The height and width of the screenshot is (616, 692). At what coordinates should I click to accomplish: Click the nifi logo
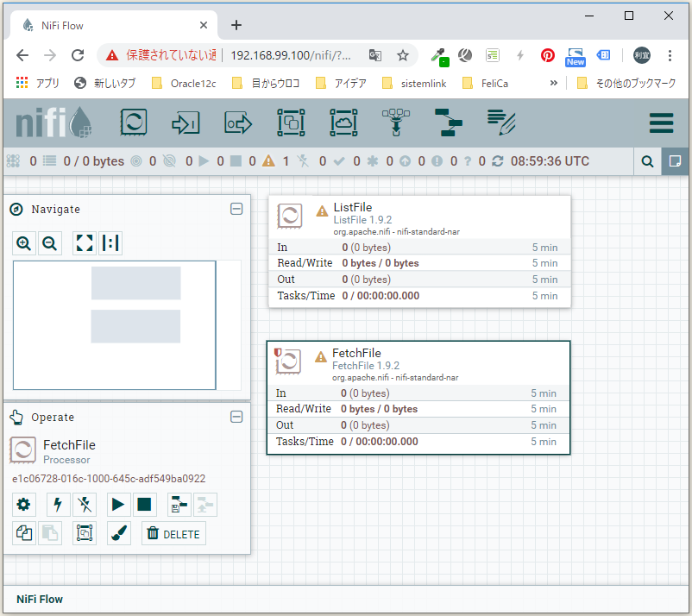point(53,123)
